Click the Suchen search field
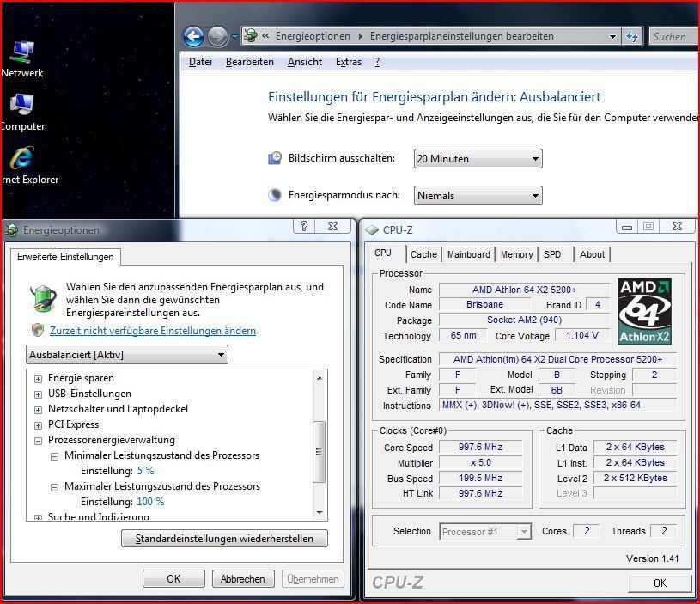Viewport: 700px width, 604px height. pyautogui.click(x=673, y=37)
